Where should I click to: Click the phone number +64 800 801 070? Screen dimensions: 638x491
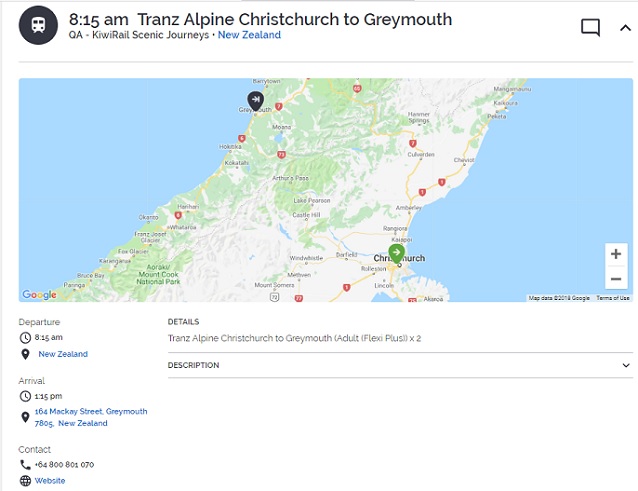click(66, 465)
